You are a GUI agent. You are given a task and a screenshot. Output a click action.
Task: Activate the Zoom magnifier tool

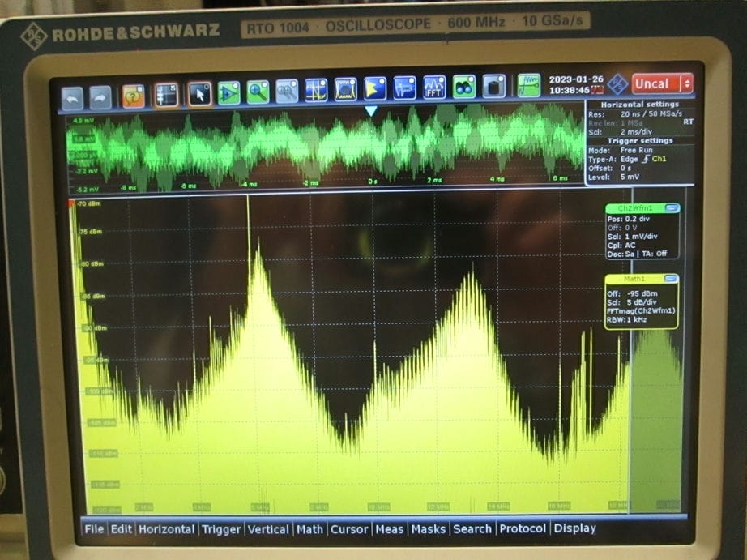click(258, 91)
